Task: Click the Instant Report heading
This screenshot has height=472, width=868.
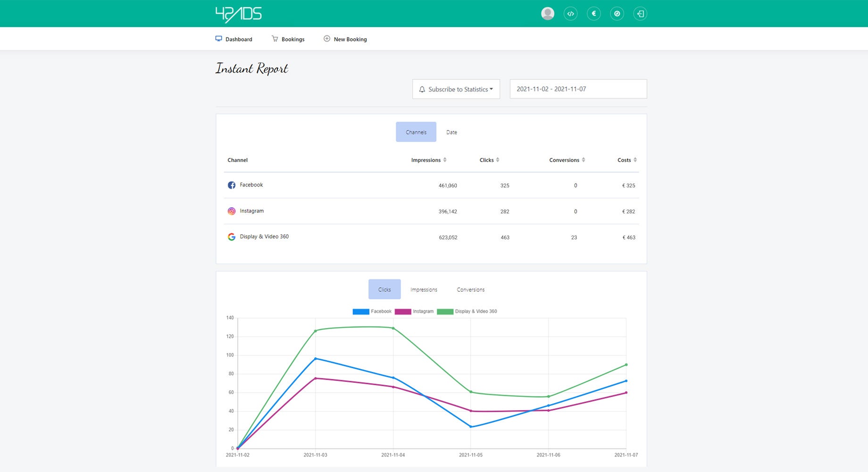Action: click(252, 69)
